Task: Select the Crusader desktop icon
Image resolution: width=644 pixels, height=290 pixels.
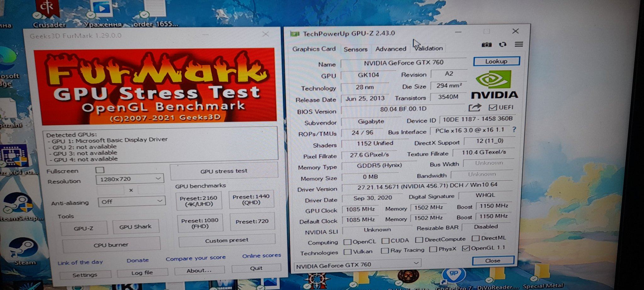Action: [x=49, y=14]
